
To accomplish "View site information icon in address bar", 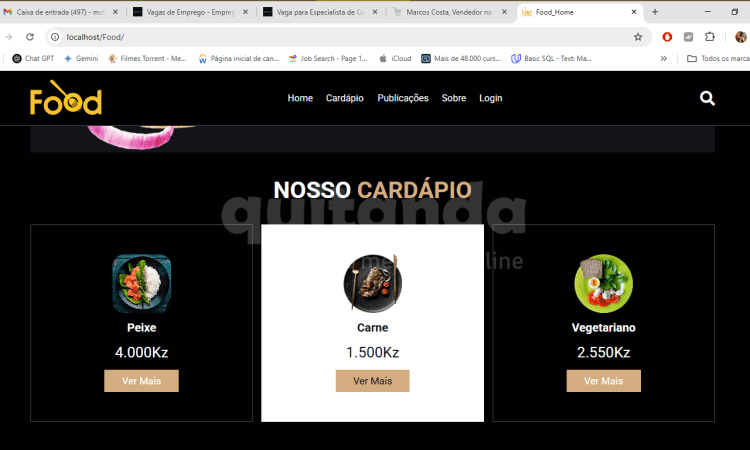I will click(55, 37).
